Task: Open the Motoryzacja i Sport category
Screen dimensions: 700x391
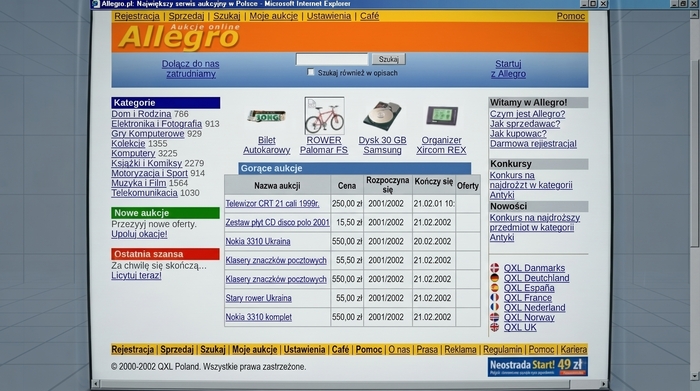Action: (x=149, y=173)
